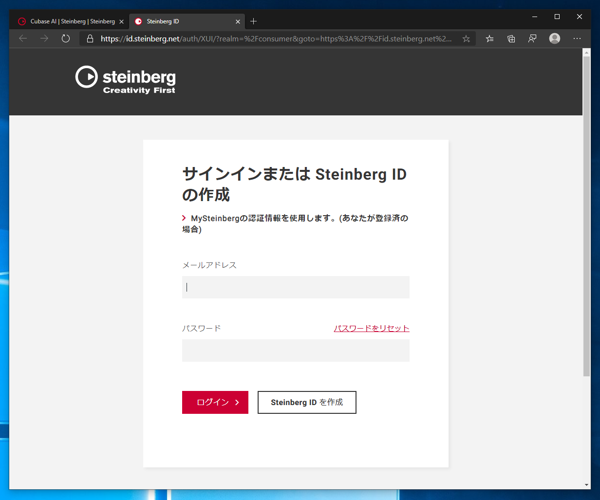Maximize the browser window
The image size is (600, 500).
(557, 17)
